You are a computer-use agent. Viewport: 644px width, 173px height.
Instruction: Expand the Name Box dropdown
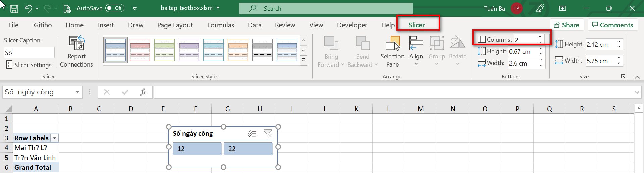(x=77, y=92)
